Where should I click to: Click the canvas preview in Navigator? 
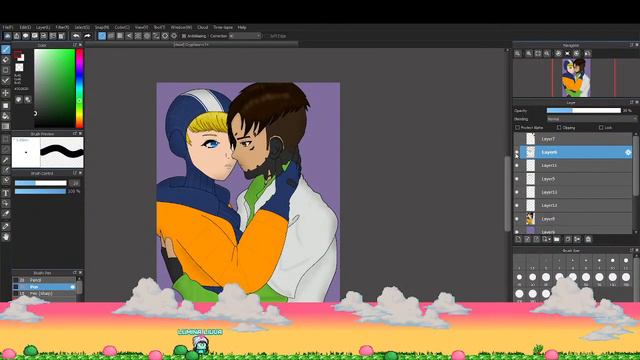coord(576,78)
